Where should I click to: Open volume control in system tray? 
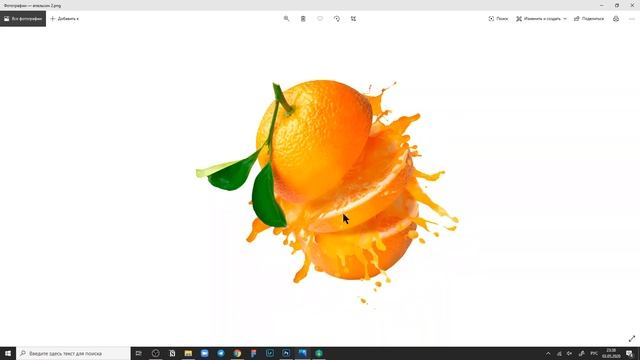tap(570, 353)
